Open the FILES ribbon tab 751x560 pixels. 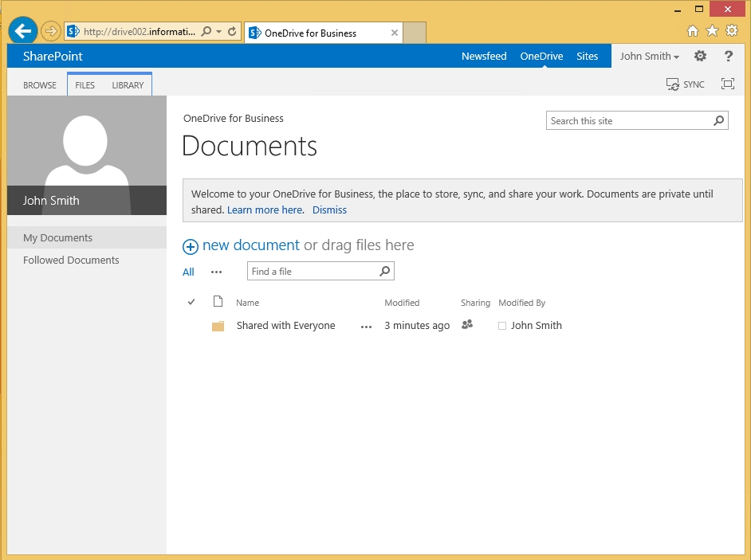pyautogui.click(x=85, y=85)
